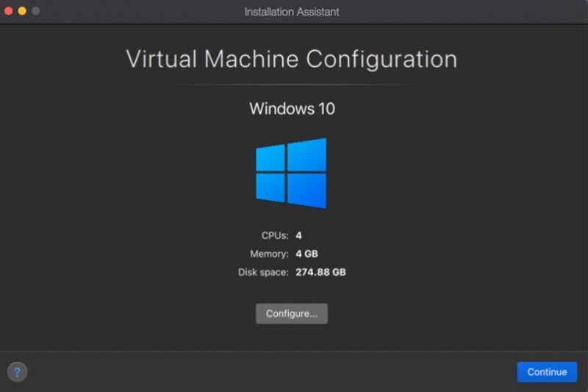Click the Windows 10 logo icon
Screen dimensions: 588x392
point(291,173)
